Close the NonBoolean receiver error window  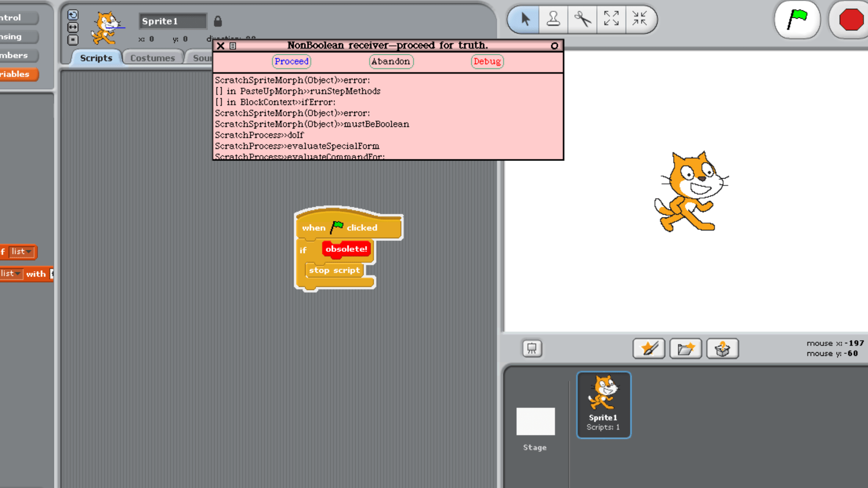click(x=221, y=45)
